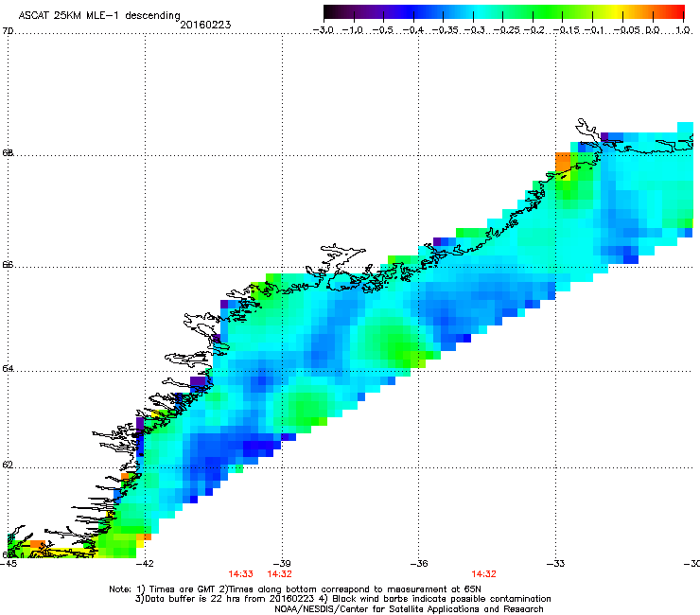
Task: Click the -3.0 color scale label
Action: (324, 30)
